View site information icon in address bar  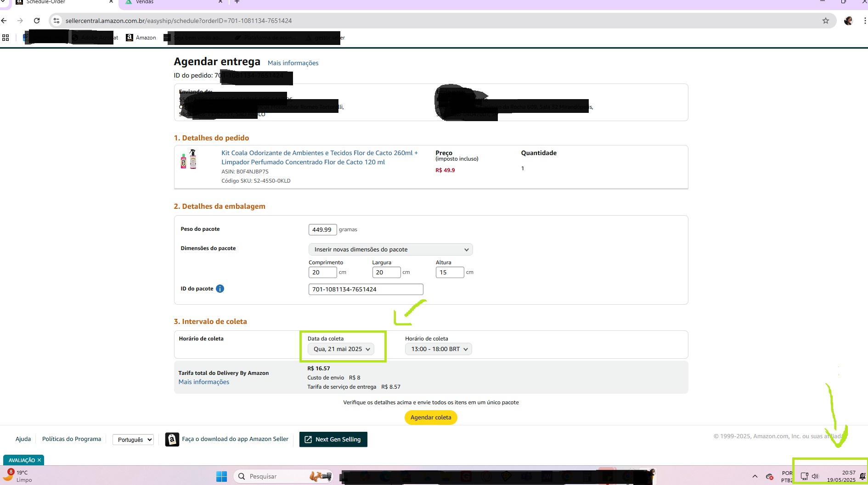[56, 21]
